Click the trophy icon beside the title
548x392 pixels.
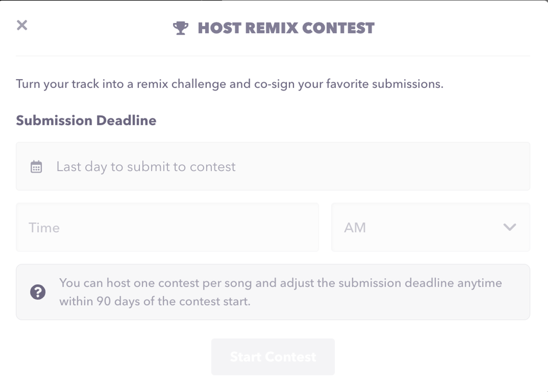click(x=181, y=28)
